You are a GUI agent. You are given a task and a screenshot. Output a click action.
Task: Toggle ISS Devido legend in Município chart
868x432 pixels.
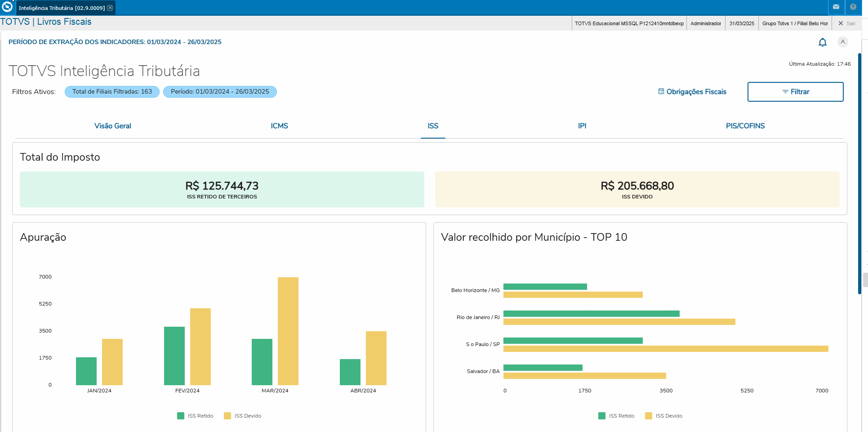tap(663, 416)
